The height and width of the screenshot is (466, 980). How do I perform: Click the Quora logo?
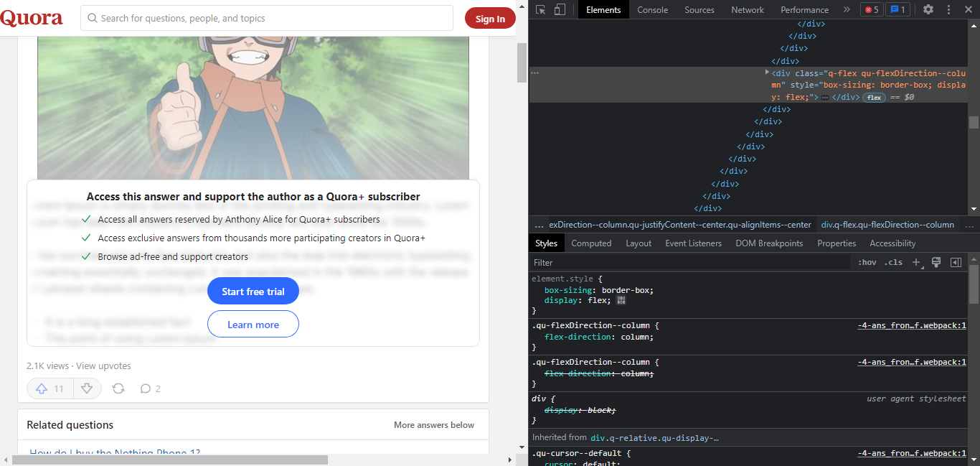click(x=32, y=18)
